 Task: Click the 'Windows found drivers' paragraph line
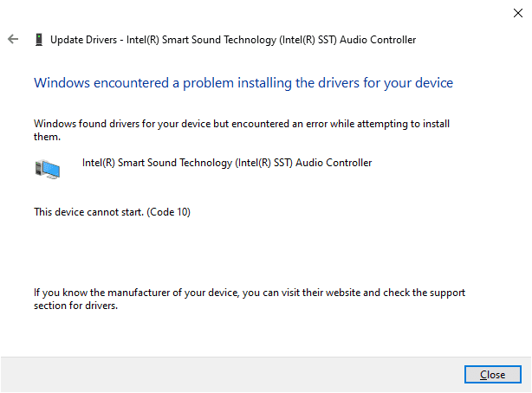click(x=243, y=124)
